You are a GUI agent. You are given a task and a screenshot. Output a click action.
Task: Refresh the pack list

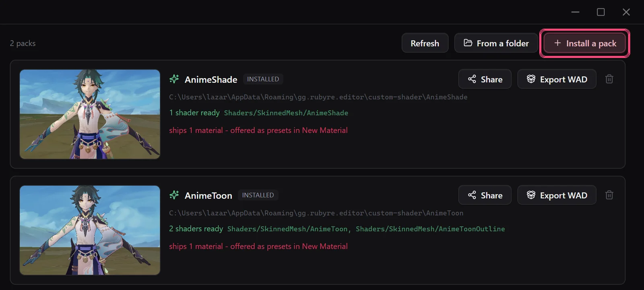point(425,43)
